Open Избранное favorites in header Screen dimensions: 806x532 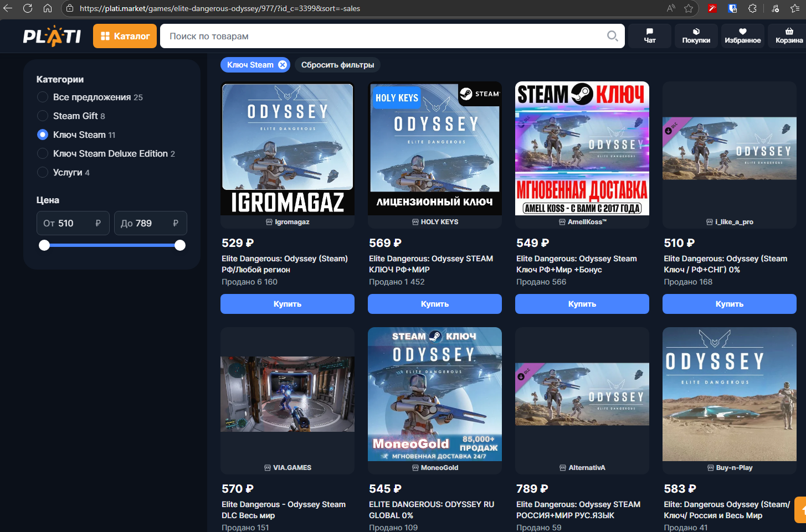(743, 36)
